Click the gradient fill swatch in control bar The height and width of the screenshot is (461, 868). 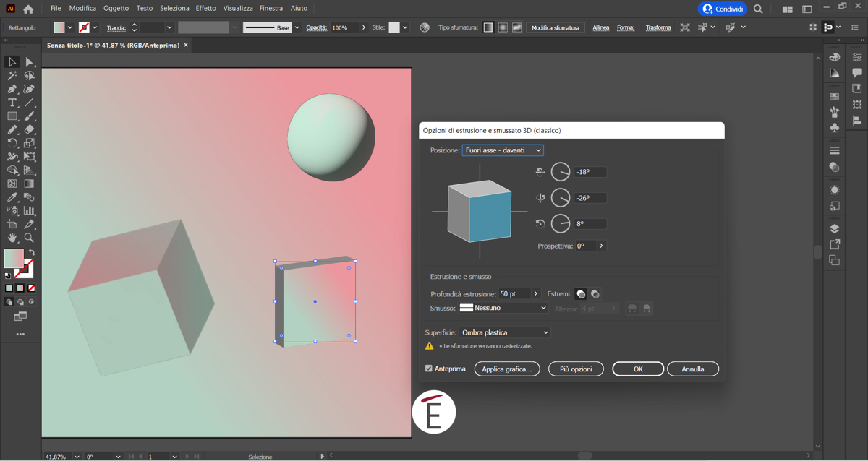(x=59, y=27)
